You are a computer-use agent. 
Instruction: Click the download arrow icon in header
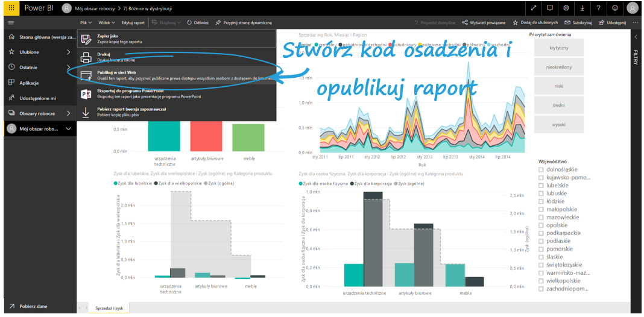[x=581, y=8]
